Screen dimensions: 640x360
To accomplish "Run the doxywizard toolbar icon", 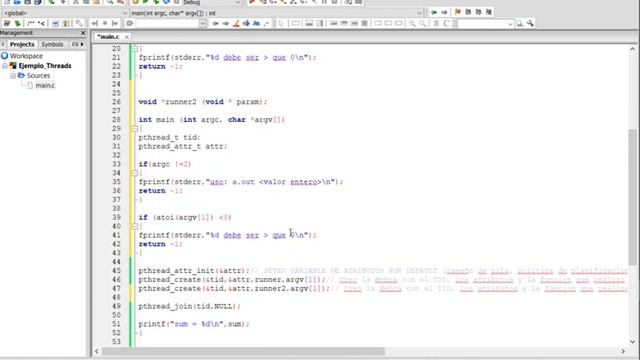I will (x=7, y=23).
